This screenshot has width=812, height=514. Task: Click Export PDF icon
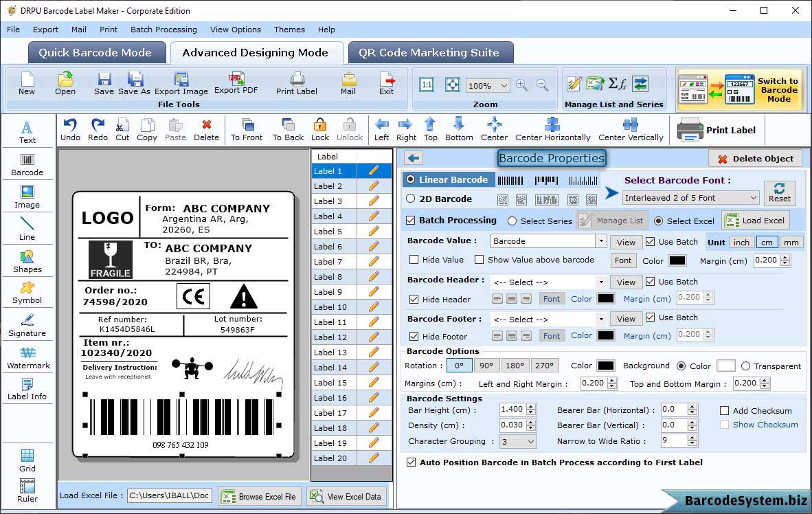pos(236,83)
